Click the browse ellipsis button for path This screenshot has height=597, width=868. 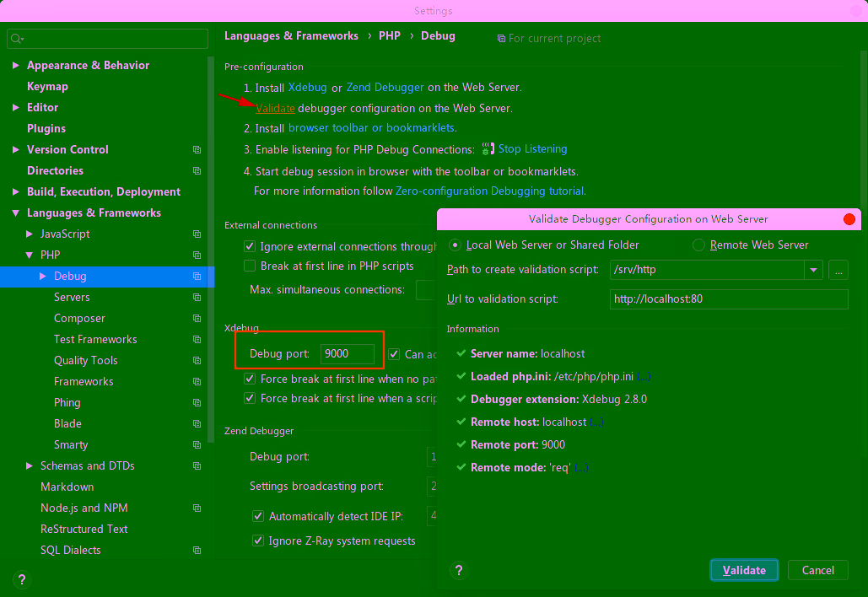point(838,270)
